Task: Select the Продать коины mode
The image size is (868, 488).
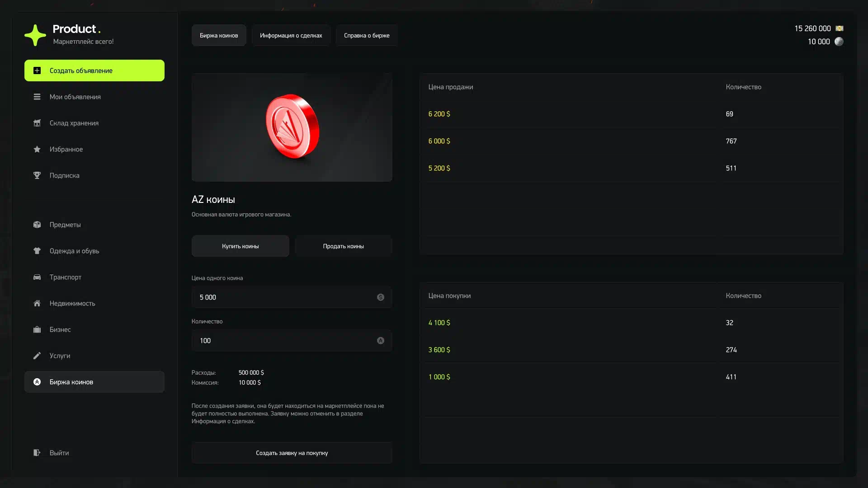Action: (344, 246)
